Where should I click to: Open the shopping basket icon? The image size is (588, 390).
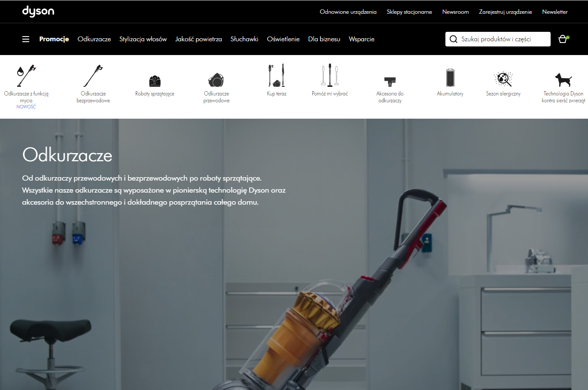pos(563,39)
